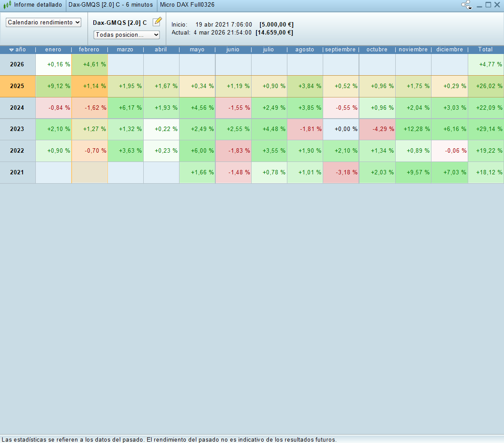
Task: Open the share icon menu
Action: [466, 5]
